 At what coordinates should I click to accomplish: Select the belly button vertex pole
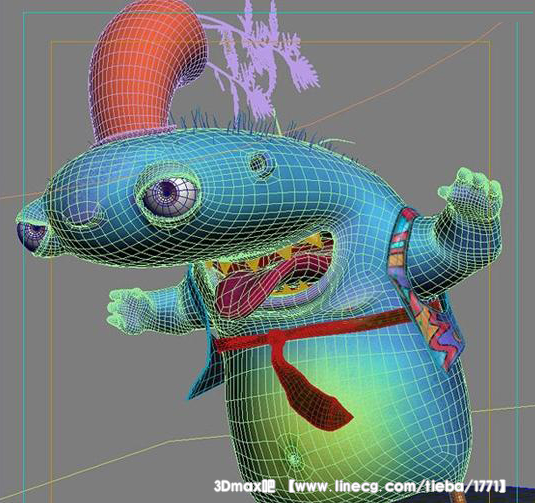pyautogui.click(x=293, y=457)
